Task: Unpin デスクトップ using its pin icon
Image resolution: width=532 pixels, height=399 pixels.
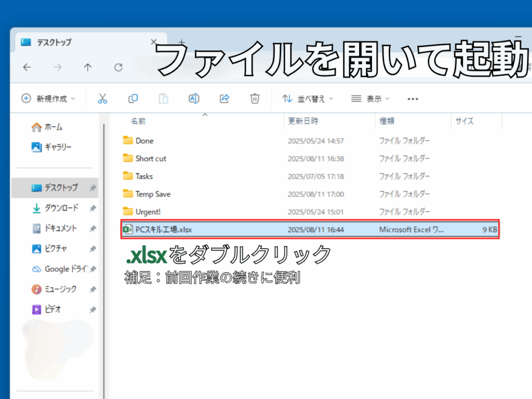Action: (x=92, y=188)
